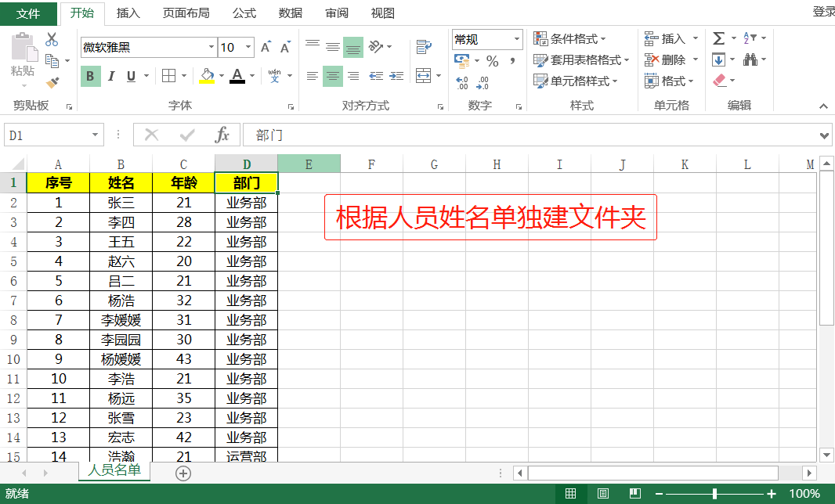Click the zoom slider handle
The height and width of the screenshot is (504, 835).
click(x=714, y=494)
